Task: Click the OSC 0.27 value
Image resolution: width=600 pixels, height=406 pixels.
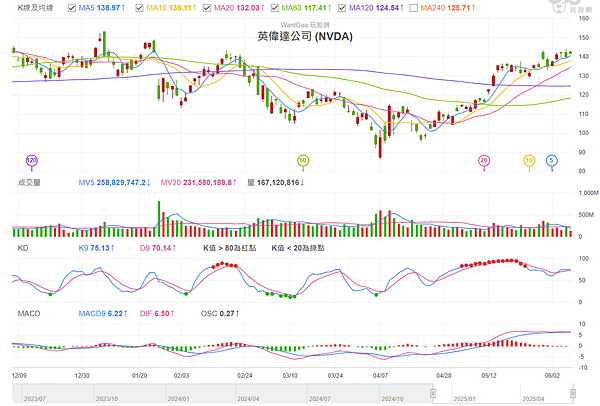Action: (220, 313)
